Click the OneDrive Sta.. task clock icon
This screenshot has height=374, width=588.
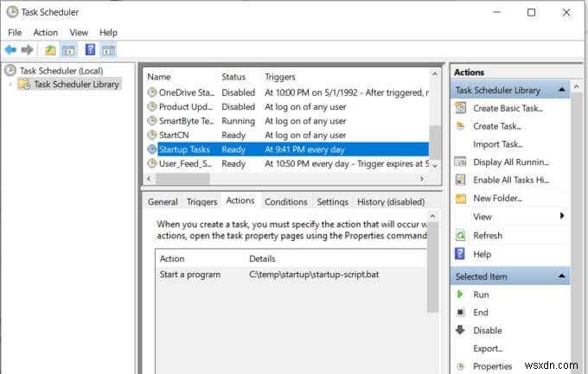[152, 92]
